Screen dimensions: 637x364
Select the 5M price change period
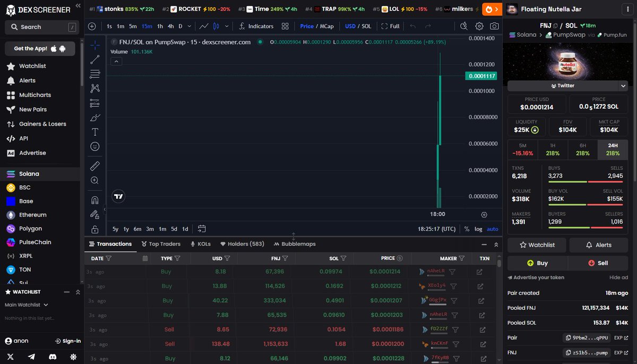pyautogui.click(x=523, y=149)
